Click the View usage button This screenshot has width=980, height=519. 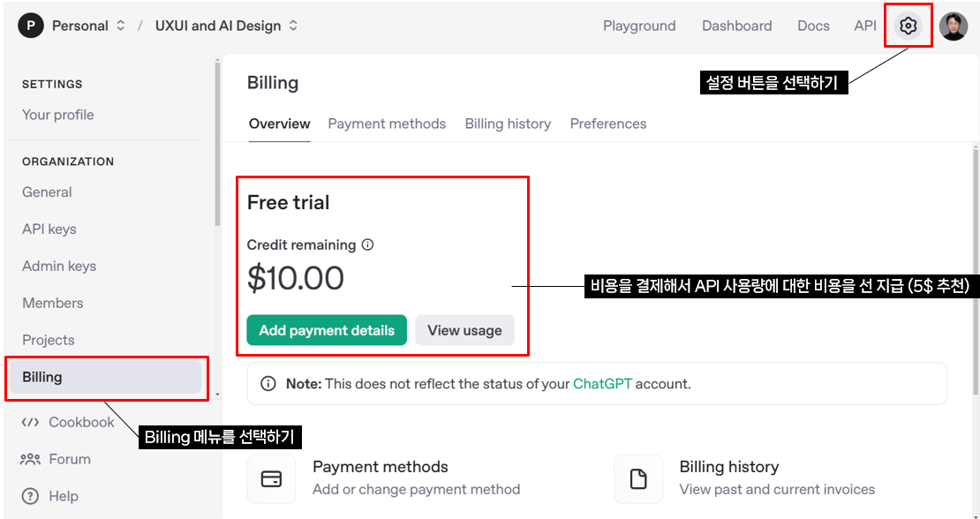464,330
